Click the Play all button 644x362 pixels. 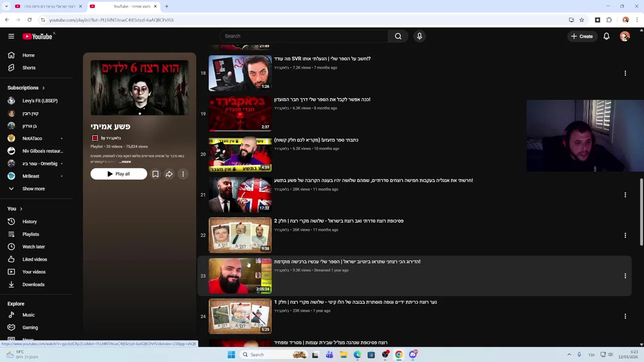click(x=119, y=174)
